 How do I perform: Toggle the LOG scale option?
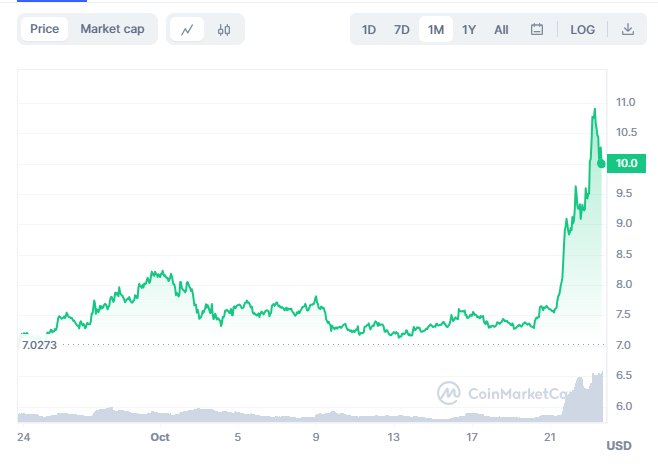[x=583, y=29]
